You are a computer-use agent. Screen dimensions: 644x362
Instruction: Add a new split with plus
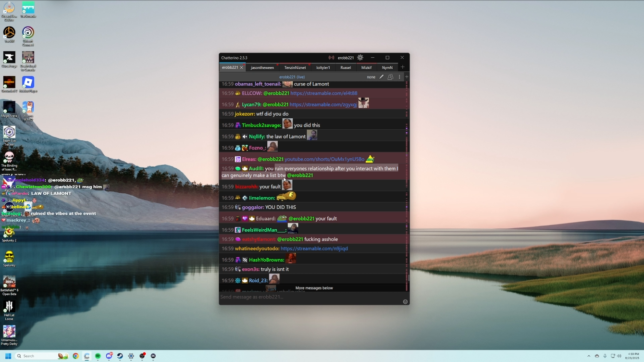click(x=407, y=77)
